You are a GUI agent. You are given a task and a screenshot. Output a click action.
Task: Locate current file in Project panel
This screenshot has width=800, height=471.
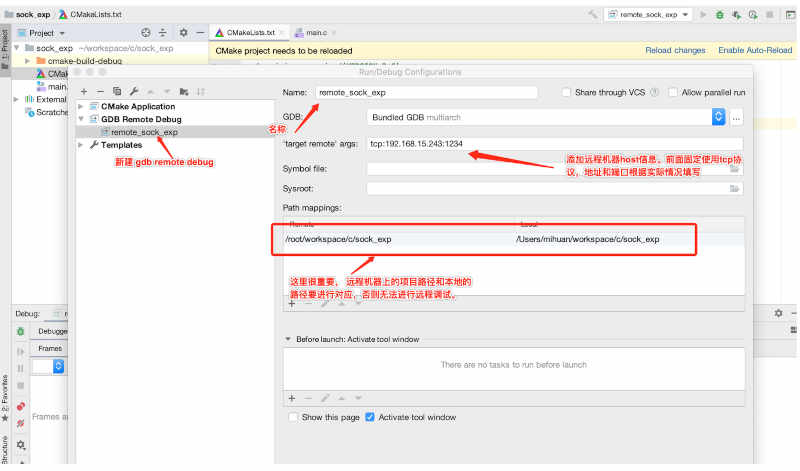click(146, 33)
